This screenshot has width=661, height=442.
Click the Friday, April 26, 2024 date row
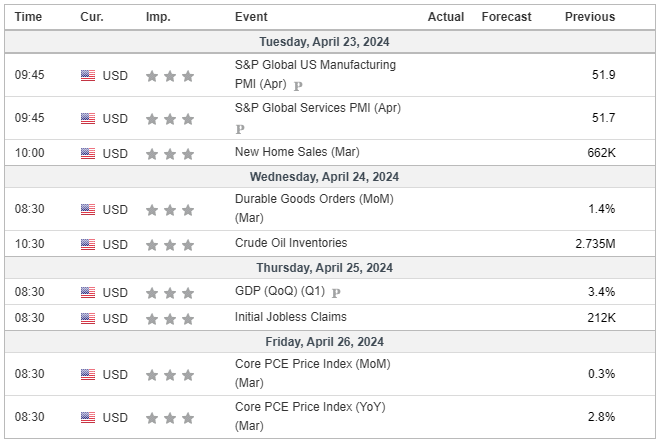[x=330, y=342]
